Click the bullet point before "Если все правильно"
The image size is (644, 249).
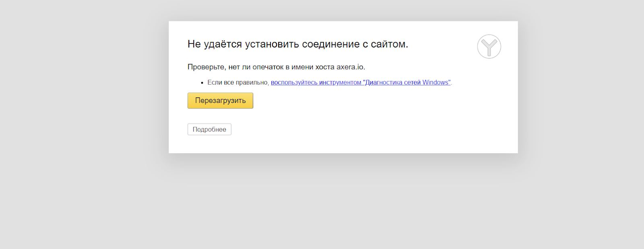(x=202, y=83)
